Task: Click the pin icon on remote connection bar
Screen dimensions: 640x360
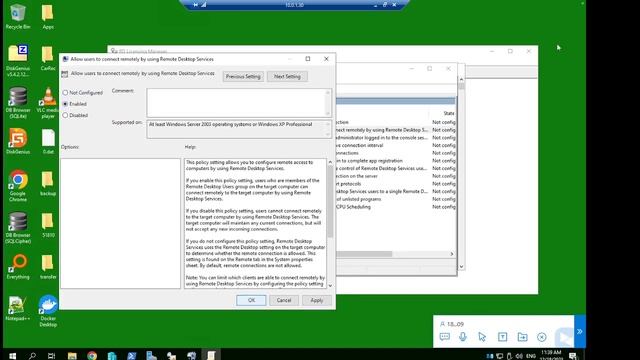Action: (x=196, y=5)
